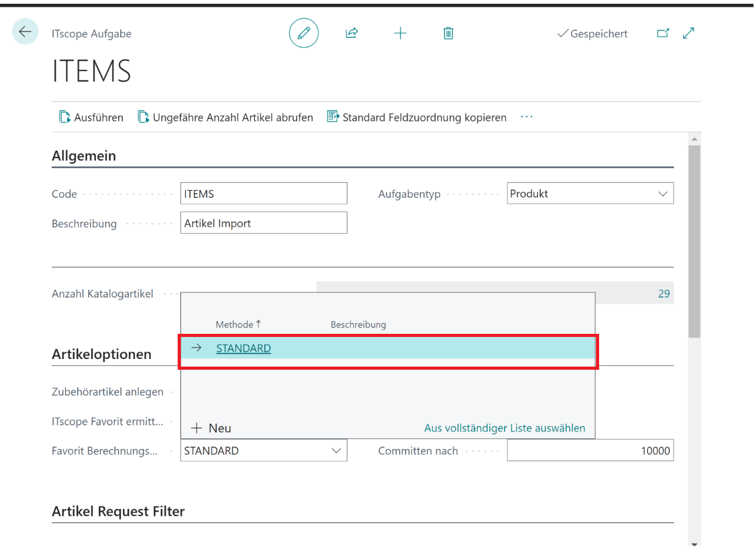
Task: Expand the Favorit Berechnungs dropdown arrow
Action: tap(336, 451)
